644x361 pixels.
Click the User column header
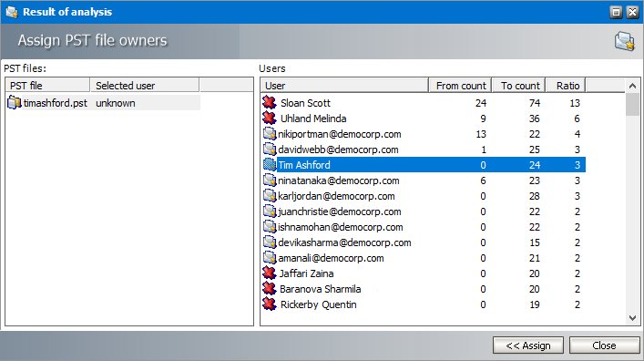click(344, 86)
